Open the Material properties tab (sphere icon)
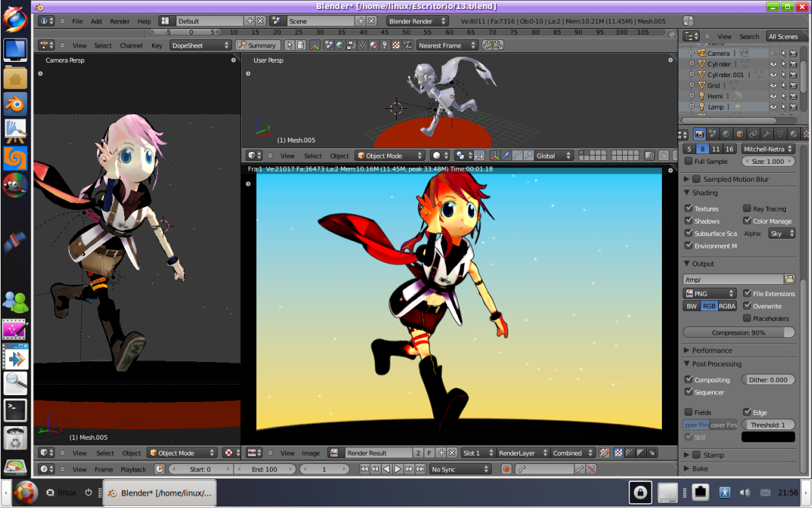 tap(793, 134)
